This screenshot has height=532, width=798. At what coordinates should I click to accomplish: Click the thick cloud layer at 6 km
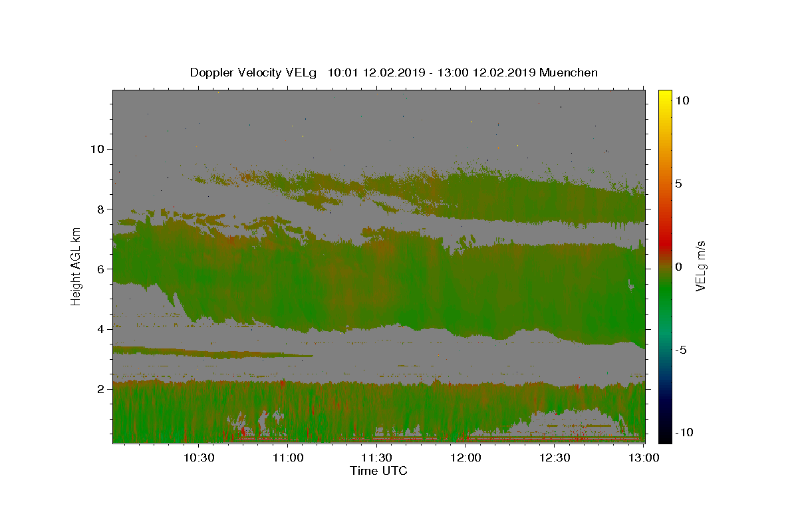379,279
